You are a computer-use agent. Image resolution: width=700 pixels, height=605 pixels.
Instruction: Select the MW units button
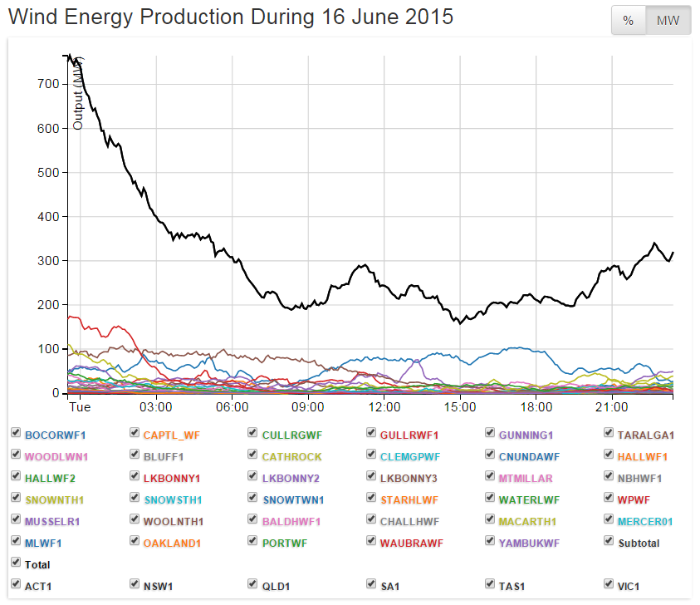tap(668, 21)
